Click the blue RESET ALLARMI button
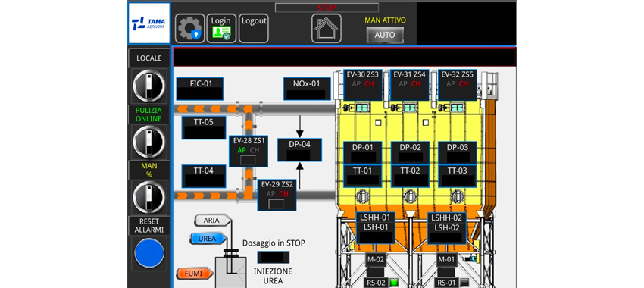644x288 pixels. (149, 252)
